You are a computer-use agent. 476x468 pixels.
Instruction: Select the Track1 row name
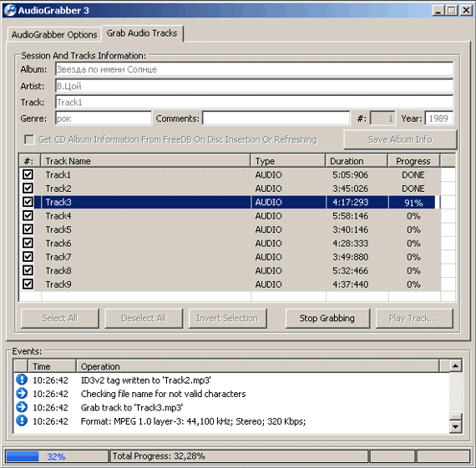point(58,174)
